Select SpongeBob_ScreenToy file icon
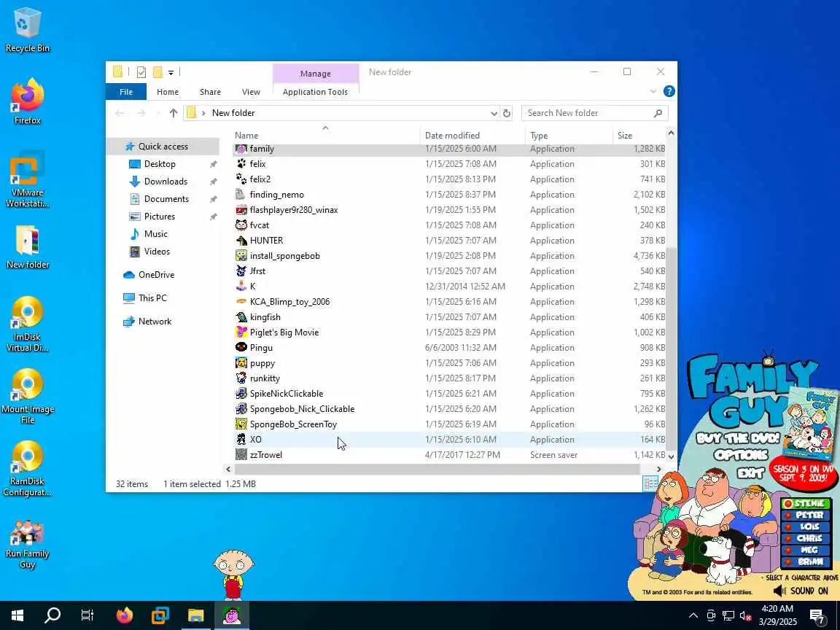 coord(241,424)
